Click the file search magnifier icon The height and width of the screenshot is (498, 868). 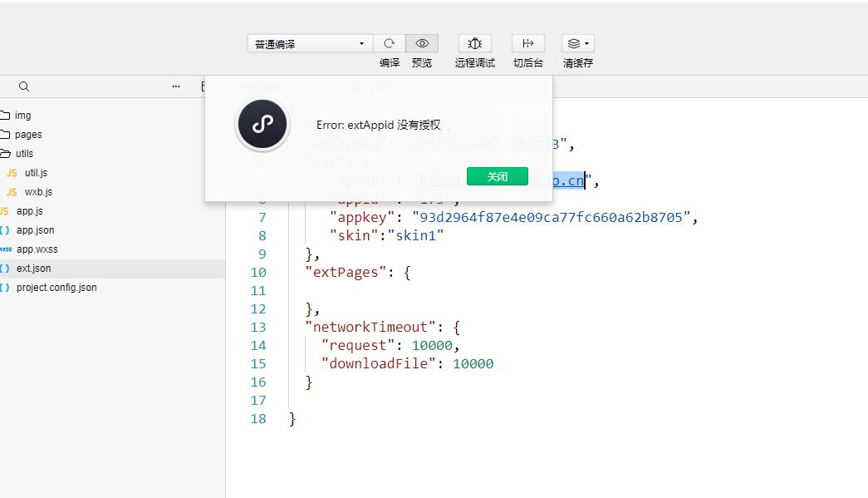[24, 86]
